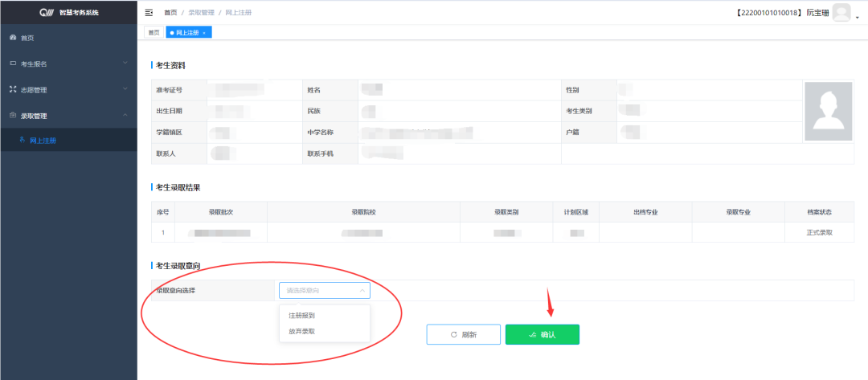Image resolution: width=868 pixels, height=380 pixels.
Task: Expand the 考生报名 sidebar menu
Action: [125, 63]
